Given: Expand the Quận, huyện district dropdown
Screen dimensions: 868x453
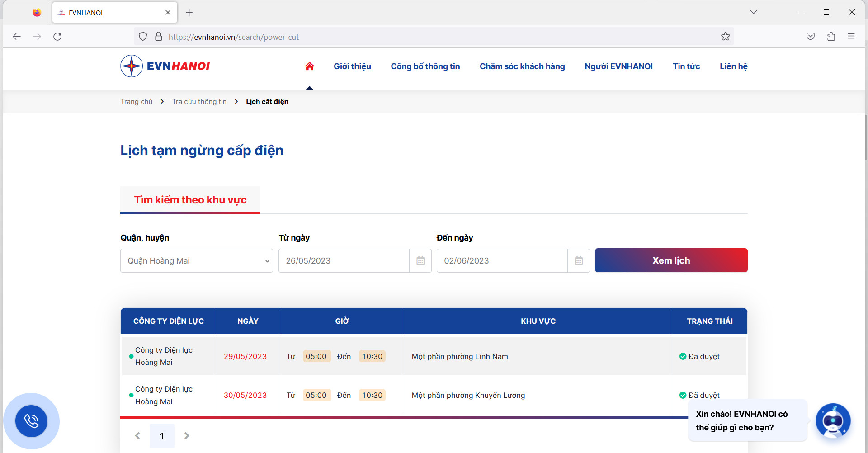Looking at the screenshot, I should pyautogui.click(x=197, y=261).
